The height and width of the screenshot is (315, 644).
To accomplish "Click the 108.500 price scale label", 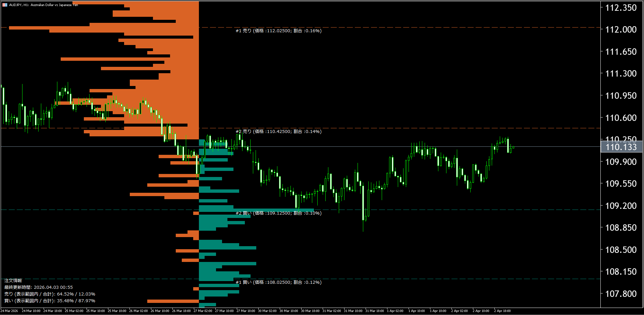I will coord(621,250).
